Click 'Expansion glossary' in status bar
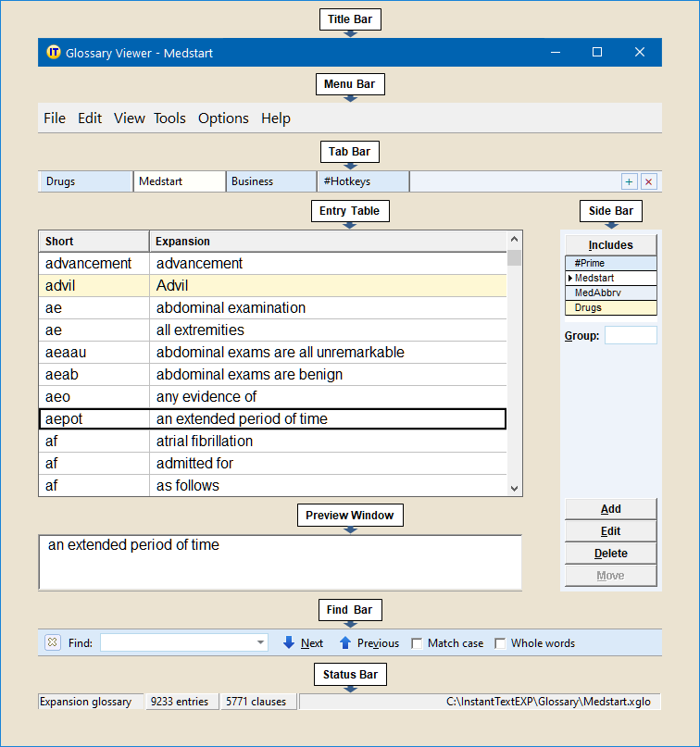Image resolution: width=700 pixels, height=747 pixels. tap(90, 702)
